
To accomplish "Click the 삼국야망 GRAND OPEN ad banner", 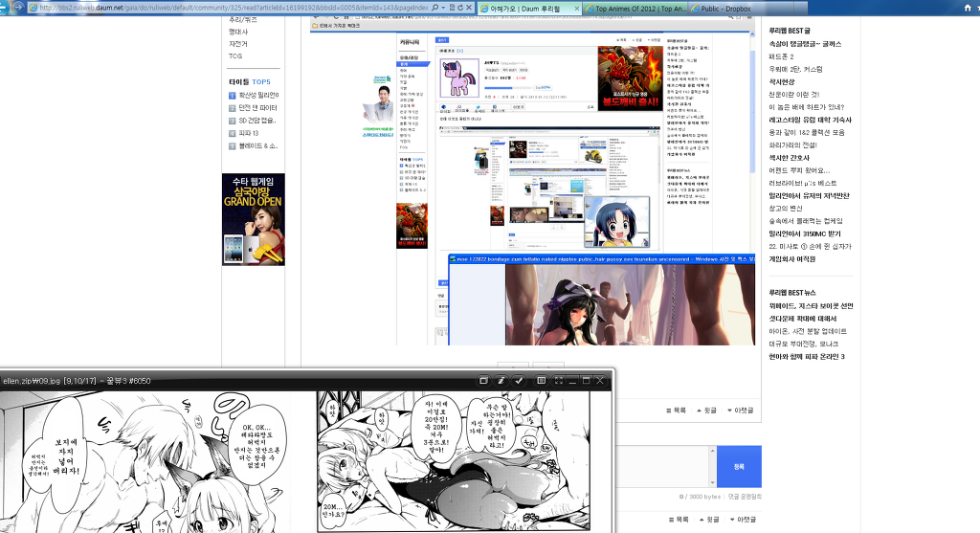I will 254,219.
